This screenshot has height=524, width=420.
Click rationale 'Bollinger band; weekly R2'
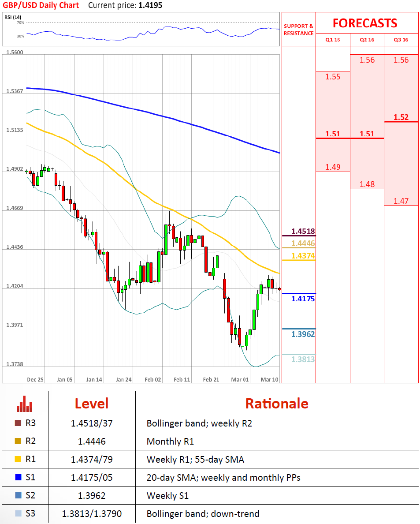click(x=199, y=423)
